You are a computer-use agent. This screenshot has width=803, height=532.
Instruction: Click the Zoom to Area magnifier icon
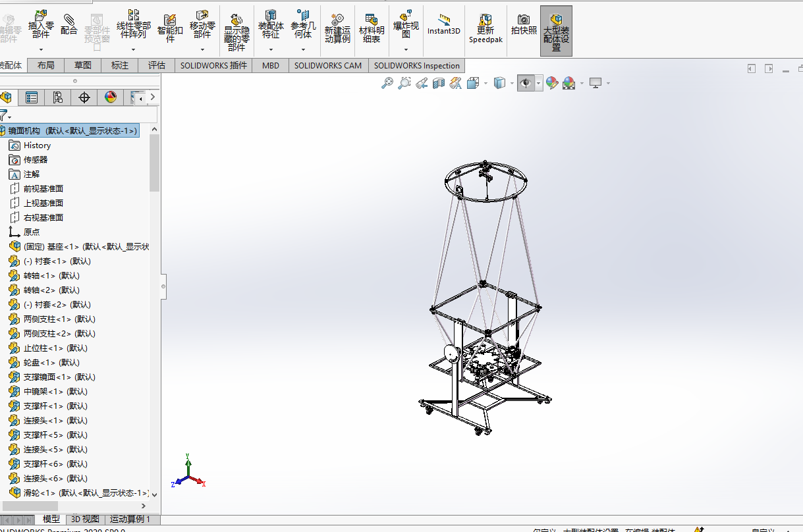pos(404,83)
